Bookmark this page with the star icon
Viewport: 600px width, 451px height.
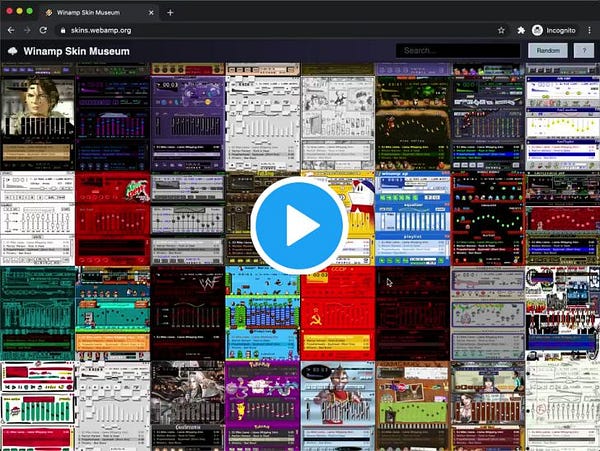(501, 30)
